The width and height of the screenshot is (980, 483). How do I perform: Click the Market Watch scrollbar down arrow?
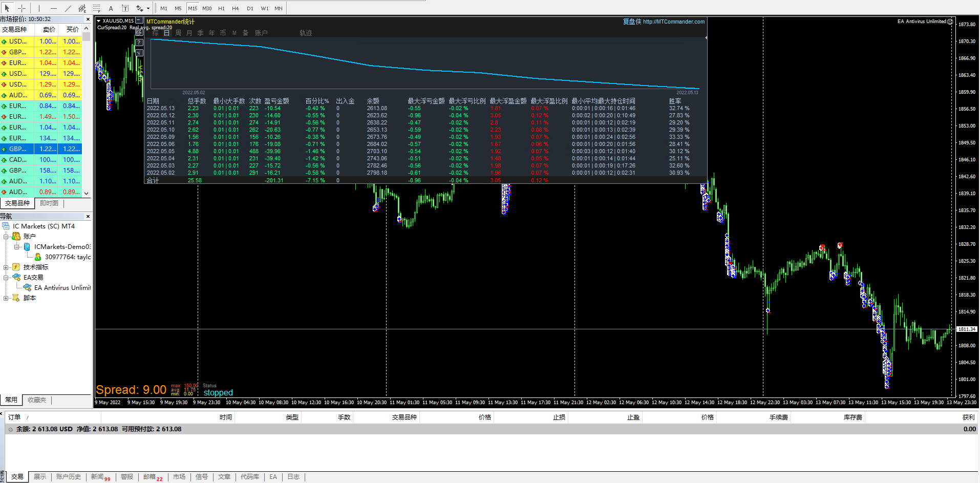tap(87, 193)
